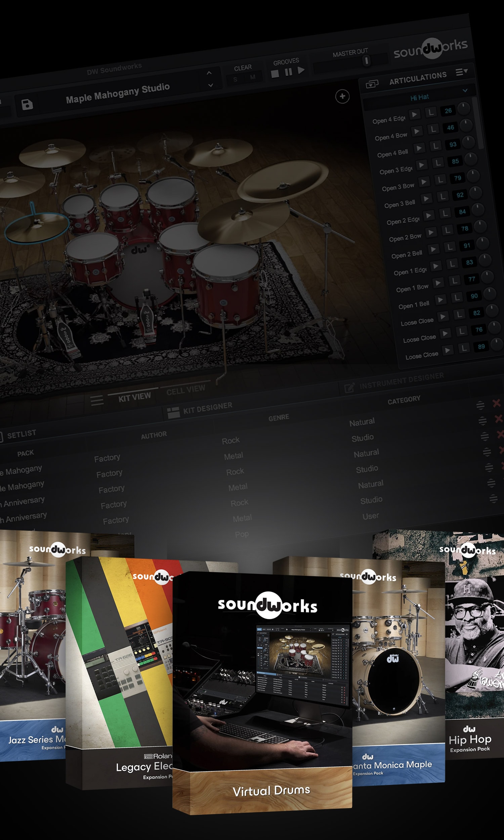Screen dimensions: 504x840
Task: Click the Roland Legacy expansion pack box
Action: pos(119,674)
